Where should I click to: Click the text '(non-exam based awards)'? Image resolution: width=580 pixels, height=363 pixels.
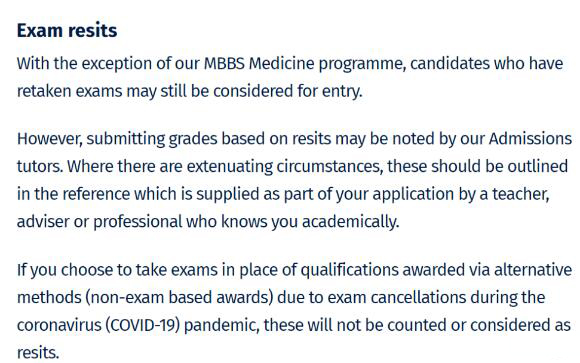pyautogui.click(x=179, y=298)
